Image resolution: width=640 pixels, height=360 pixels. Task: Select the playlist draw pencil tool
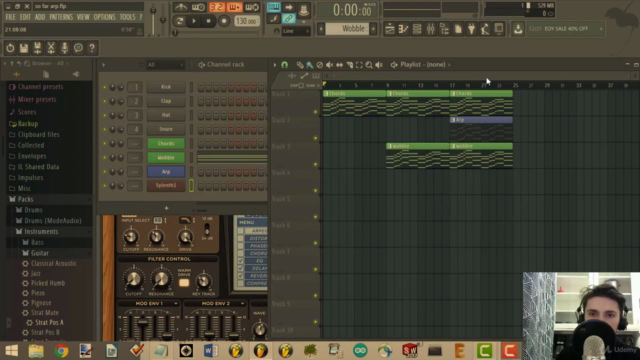[300, 64]
